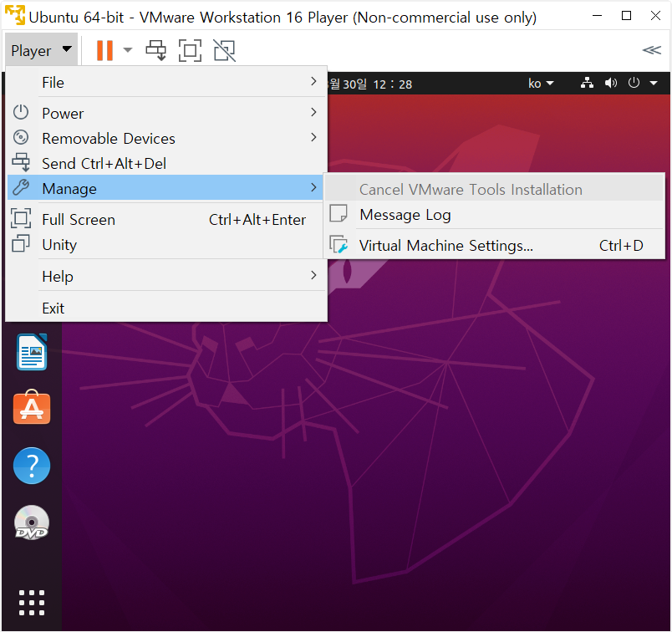672x632 pixels.
Task: Open the Help submenu
Action: [166, 276]
